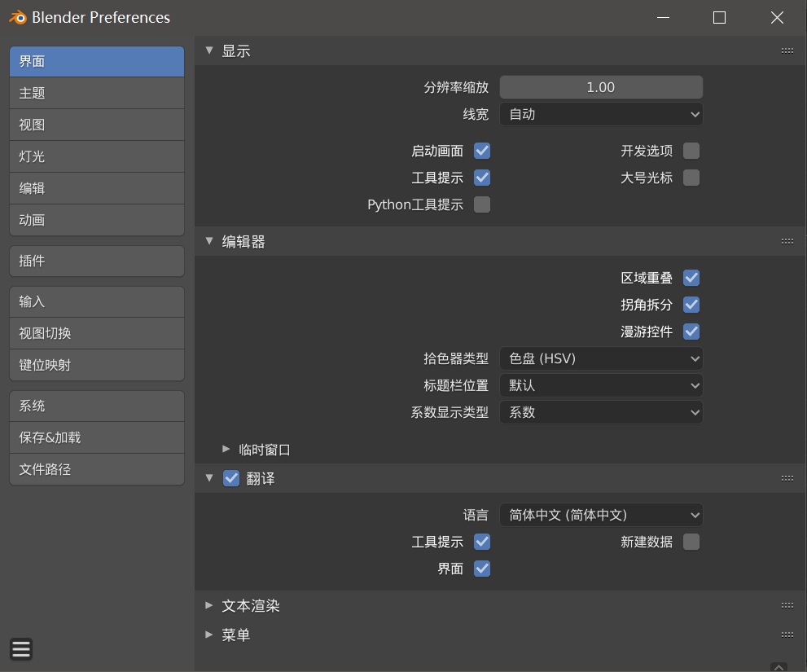Open the 键位映射 tab
The image size is (807, 672).
tap(97, 366)
